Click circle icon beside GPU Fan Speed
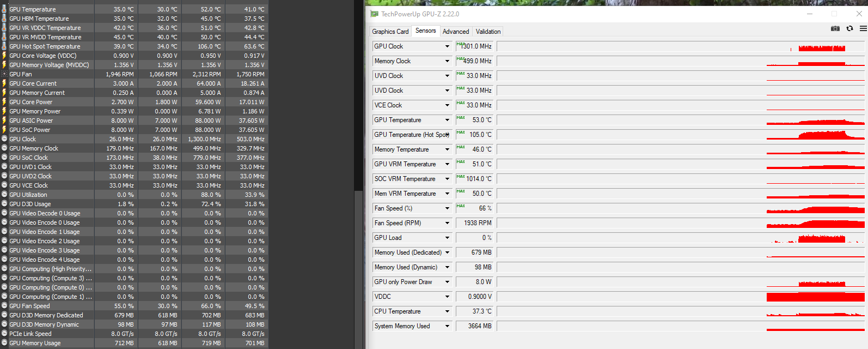Image resolution: width=868 pixels, height=349 pixels. click(4, 306)
